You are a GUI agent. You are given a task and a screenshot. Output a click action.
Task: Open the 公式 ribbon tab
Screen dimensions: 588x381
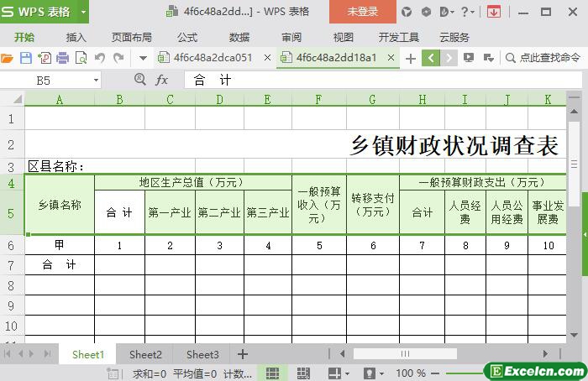187,37
